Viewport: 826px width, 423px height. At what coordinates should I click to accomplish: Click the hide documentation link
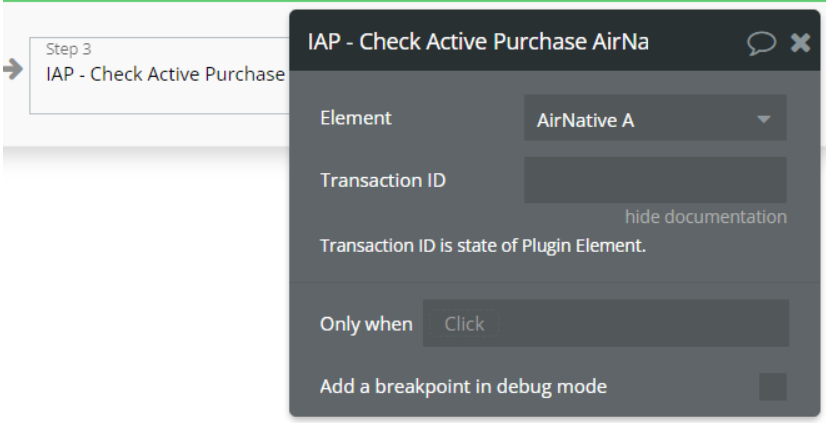[705, 217]
